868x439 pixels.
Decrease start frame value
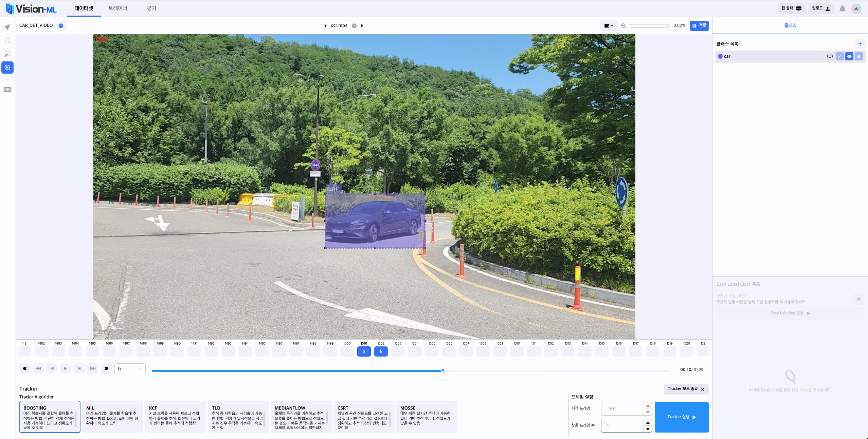(x=648, y=412)
